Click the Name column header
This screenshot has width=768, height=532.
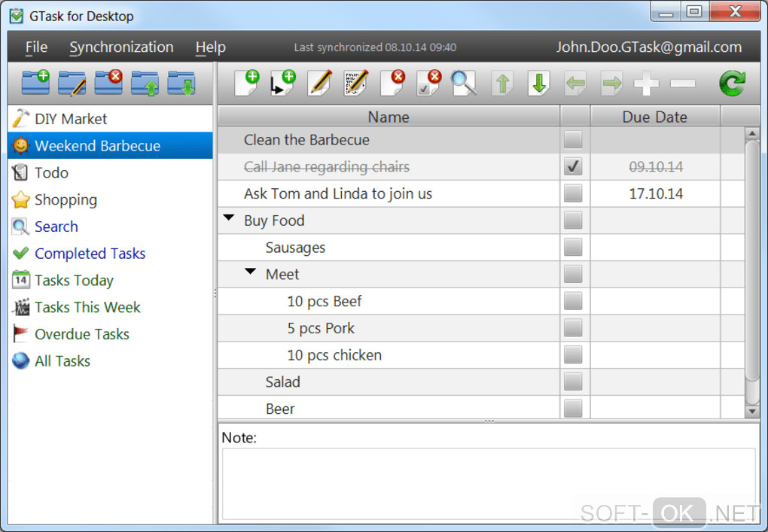point(389,117)
